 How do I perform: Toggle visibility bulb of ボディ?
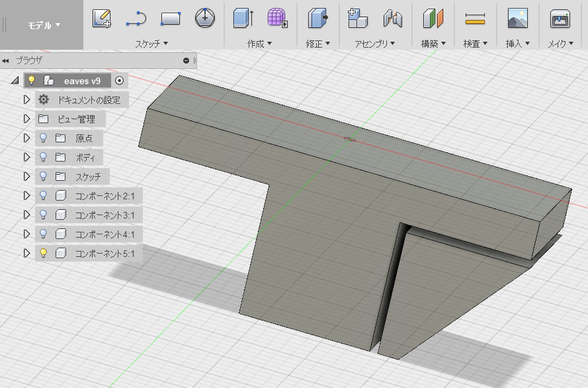click(43, 157)
